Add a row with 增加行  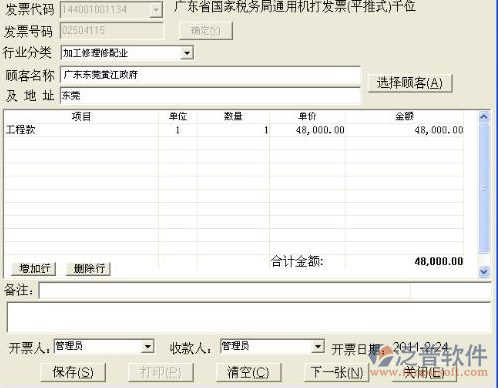pos(34,268)
